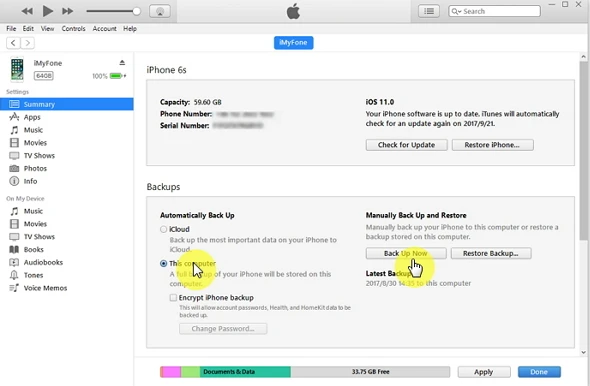Go back with the left arrow

pos(13,43)
